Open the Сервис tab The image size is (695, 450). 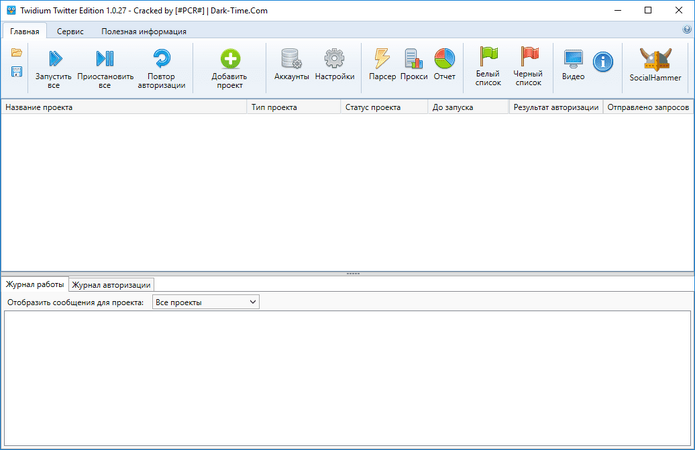[70, 31]
